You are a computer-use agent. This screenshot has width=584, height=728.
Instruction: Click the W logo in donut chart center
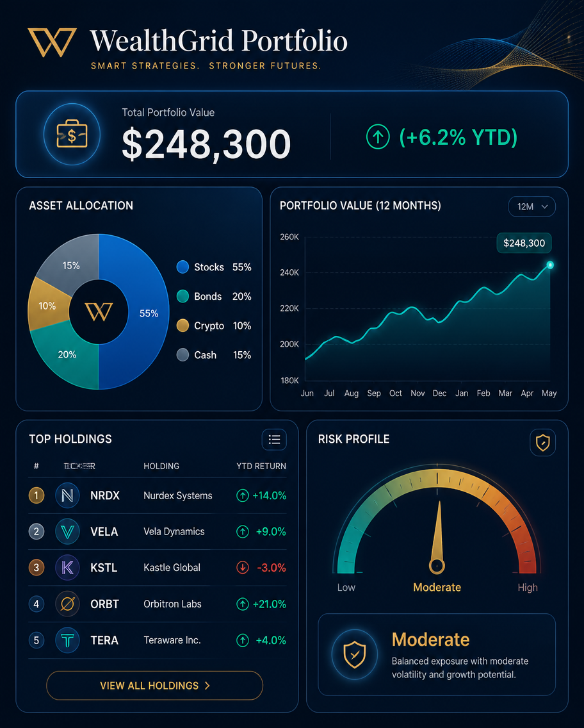coord(99,312)
